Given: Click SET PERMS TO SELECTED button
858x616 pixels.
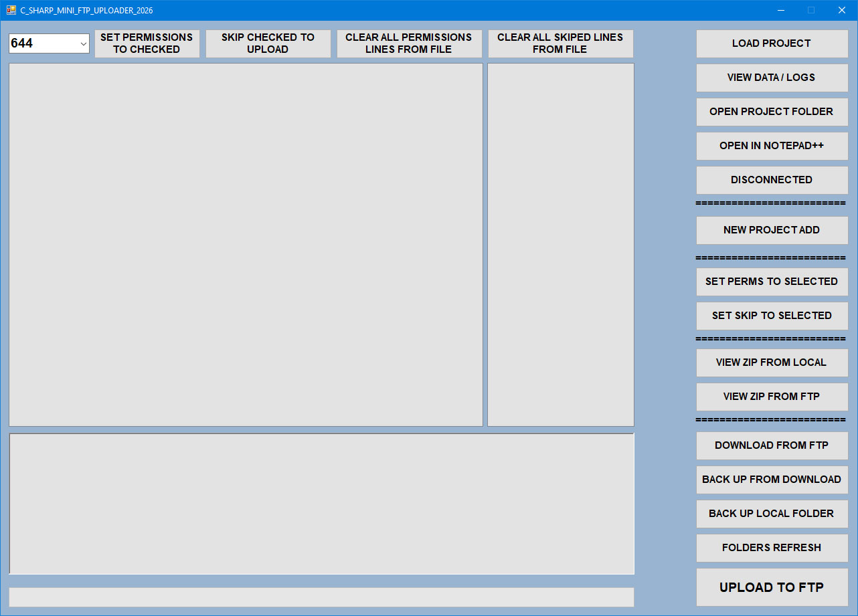Looking at the screenshot, I should pyautogui.click(x=772, y=282).
